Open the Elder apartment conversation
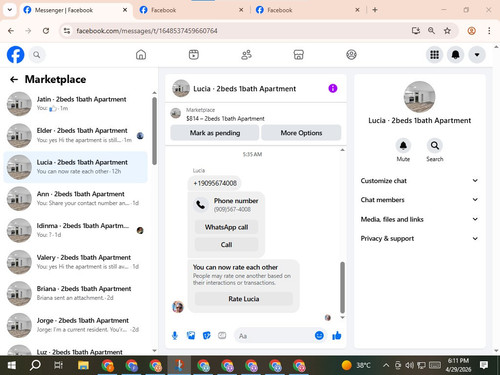The height and width of the screenshot is (375, 500). tap(76, 135)
